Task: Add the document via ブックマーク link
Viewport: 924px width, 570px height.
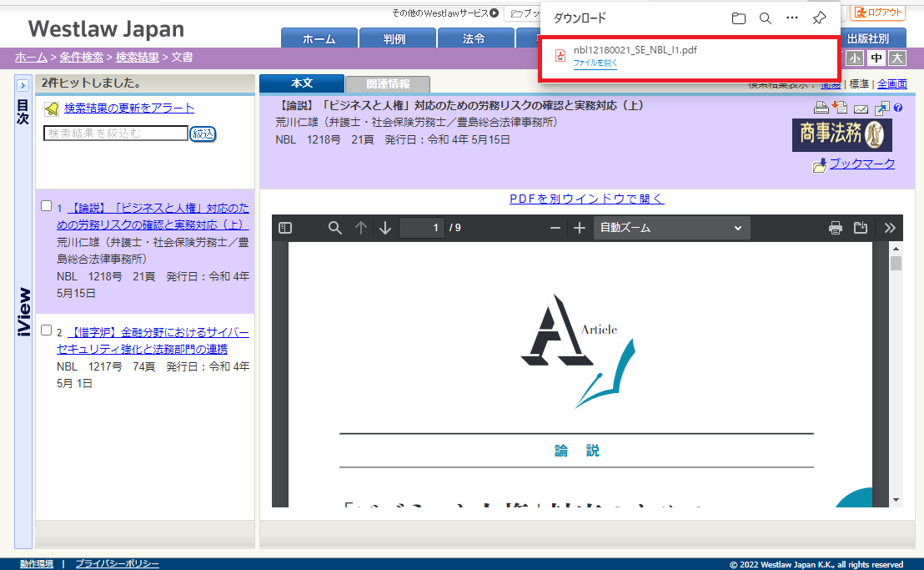Action: 862,164
